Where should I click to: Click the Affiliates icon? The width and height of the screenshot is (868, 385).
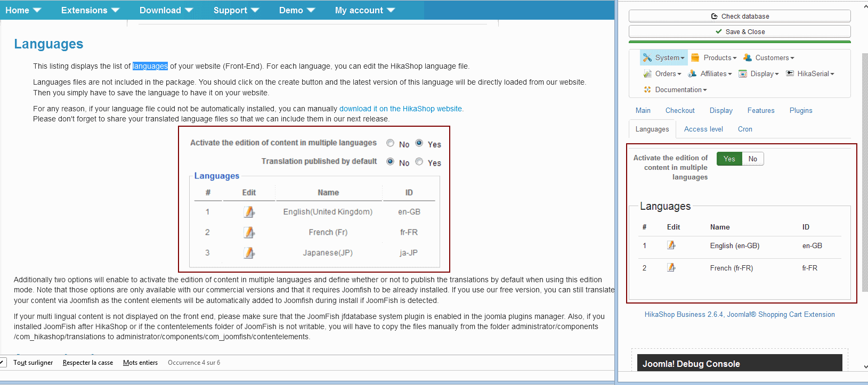pyautogui.click(x=693, y=73)
